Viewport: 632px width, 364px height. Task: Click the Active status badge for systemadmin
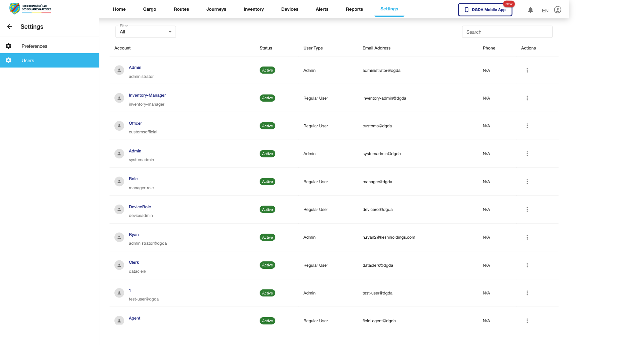(x=267, y=153)
